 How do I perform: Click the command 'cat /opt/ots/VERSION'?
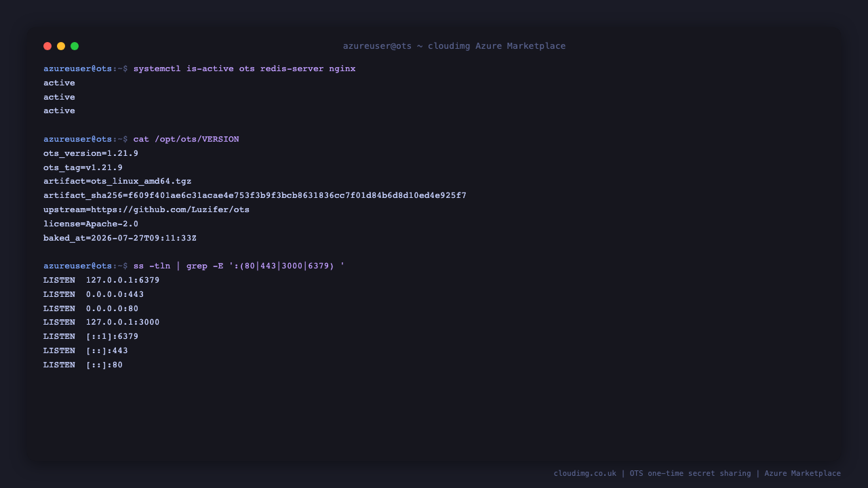(186, 140)
